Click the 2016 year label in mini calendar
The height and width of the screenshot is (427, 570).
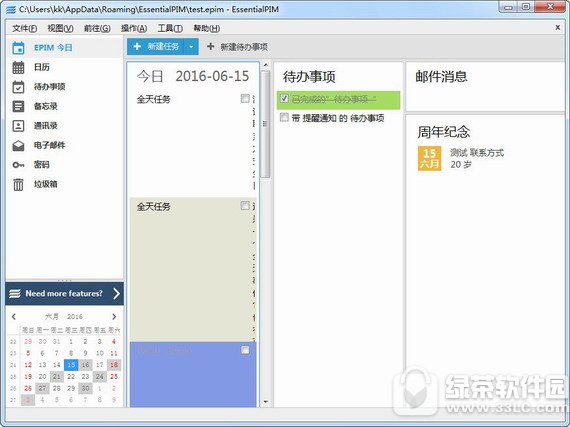click(x=75, y=317)
